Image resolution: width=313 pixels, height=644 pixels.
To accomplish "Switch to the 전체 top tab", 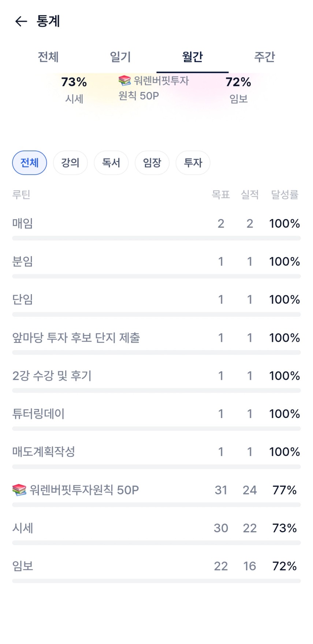I will [48, 57].
